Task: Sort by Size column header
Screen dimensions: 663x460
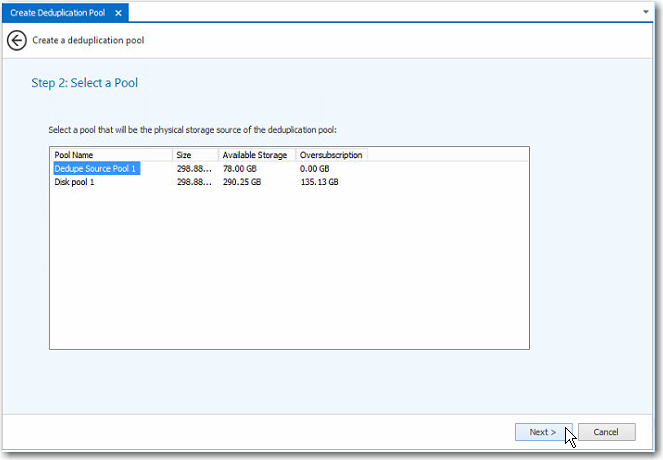Action: tap(195, 155)
